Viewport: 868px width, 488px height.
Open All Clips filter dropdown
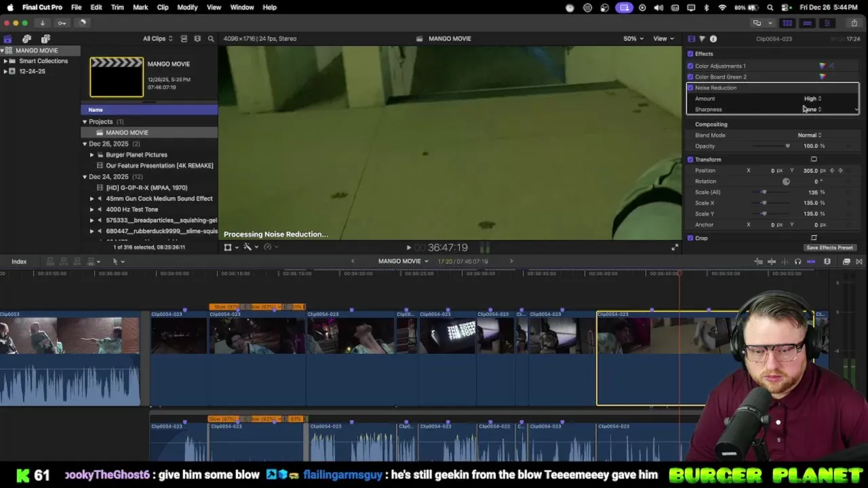[157, 39]
